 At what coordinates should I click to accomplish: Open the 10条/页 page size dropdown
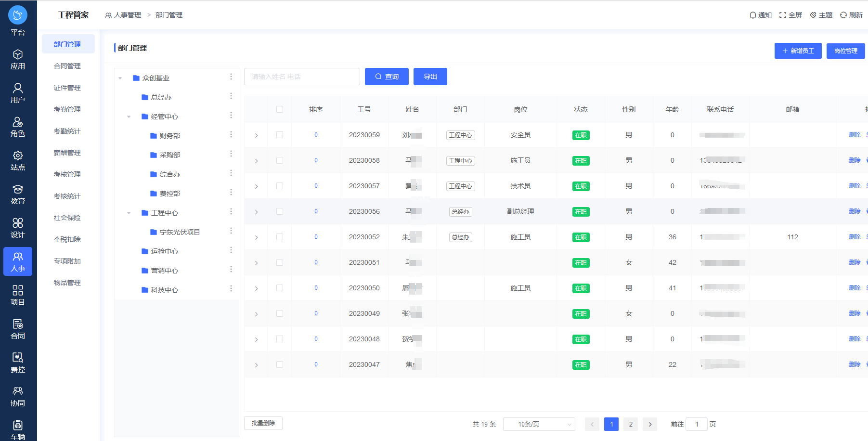539,424
